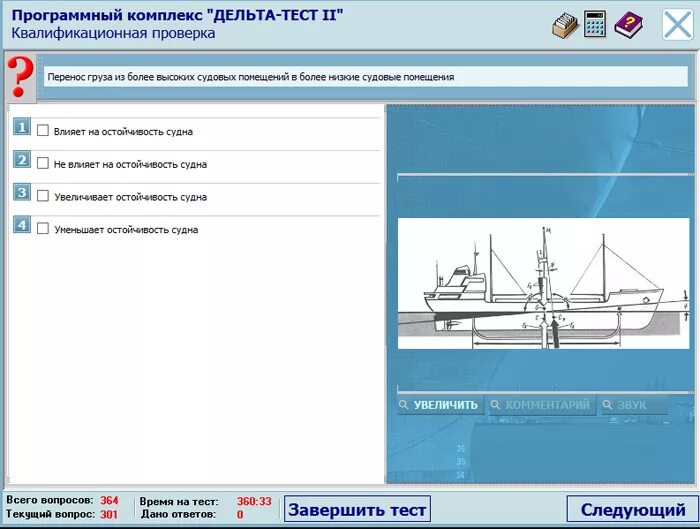Click answer text 'Увеличивает остойчивость судна'
The height and width of the screenshot is (529, 700).
(131, 197)
